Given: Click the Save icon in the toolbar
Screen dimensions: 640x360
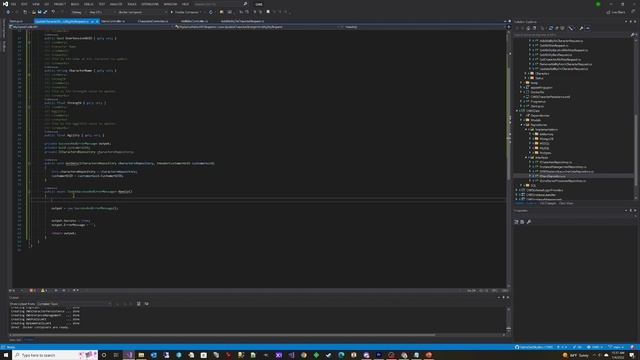Looking at the screenshot, I should (39, 12).
